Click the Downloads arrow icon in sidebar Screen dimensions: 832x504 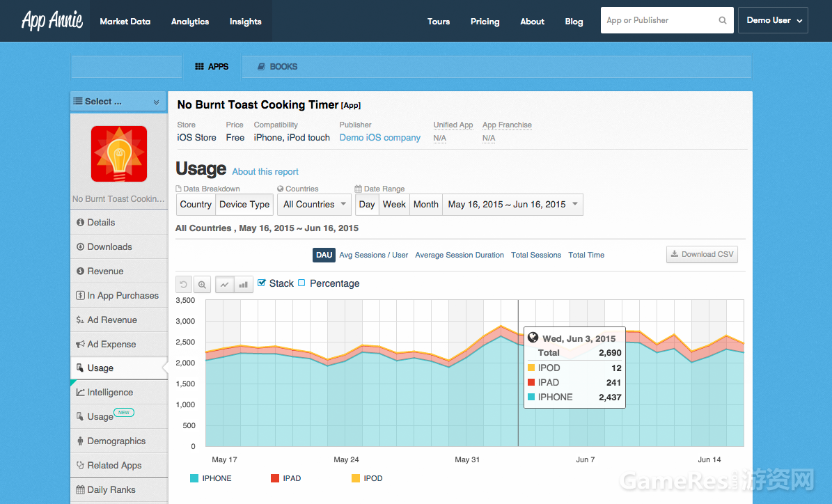[80, 246]
